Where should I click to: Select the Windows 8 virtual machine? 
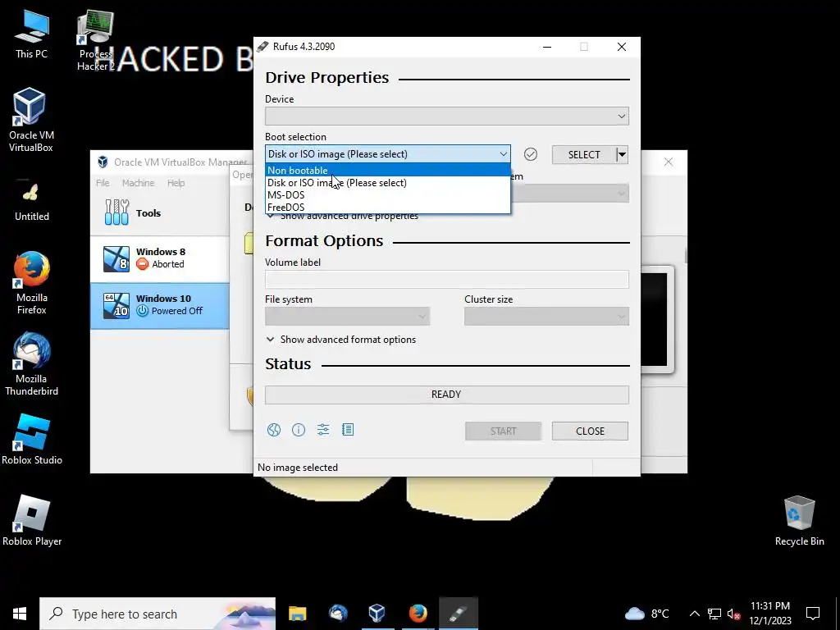(160, 258)
